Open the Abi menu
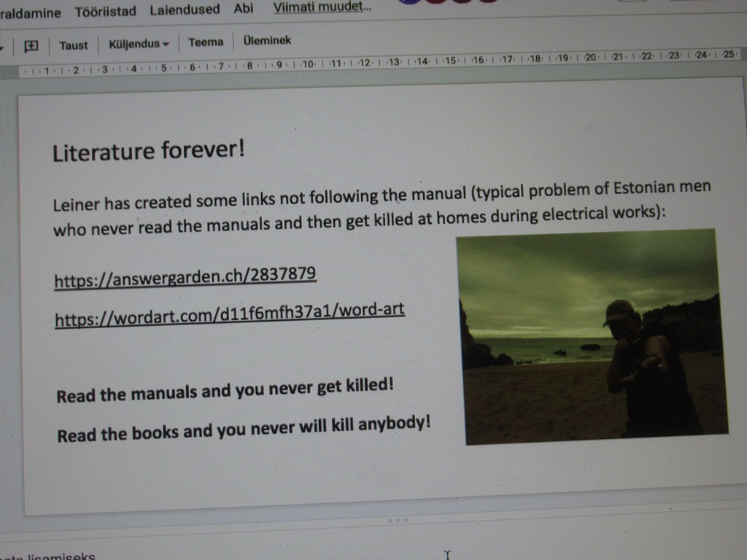Screen dimensions: 747x560 click(x=243, y=8)
